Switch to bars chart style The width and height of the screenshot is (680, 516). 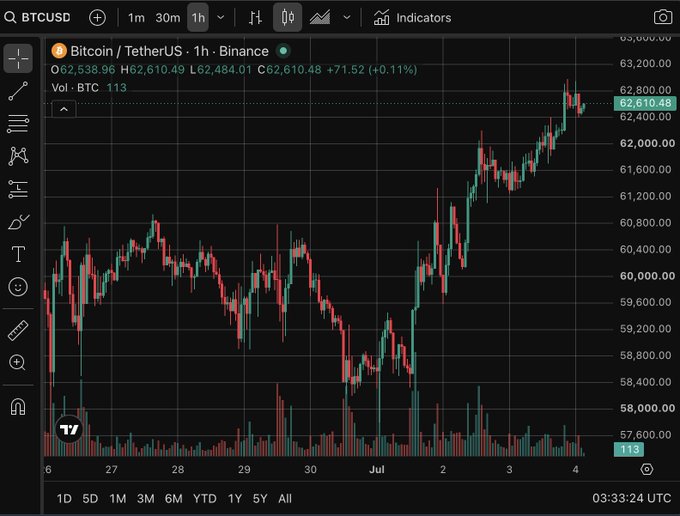click(x=255, y=18)
